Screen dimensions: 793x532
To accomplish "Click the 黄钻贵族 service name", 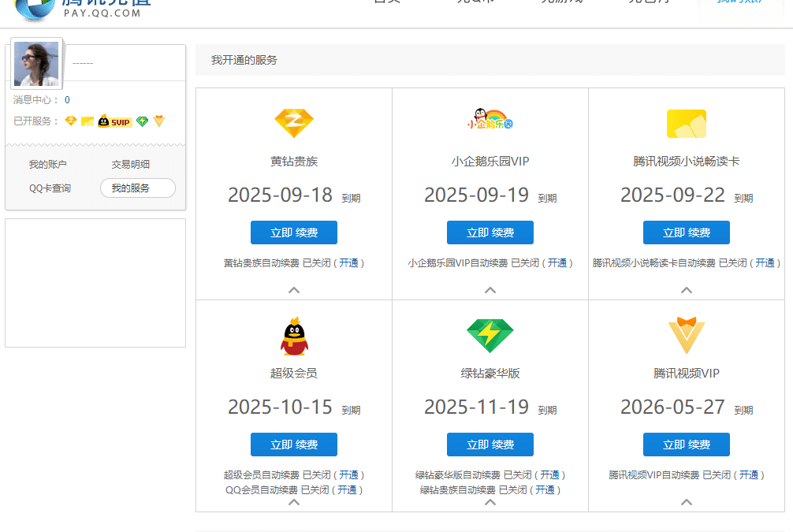I will click(x=294, y=162).
